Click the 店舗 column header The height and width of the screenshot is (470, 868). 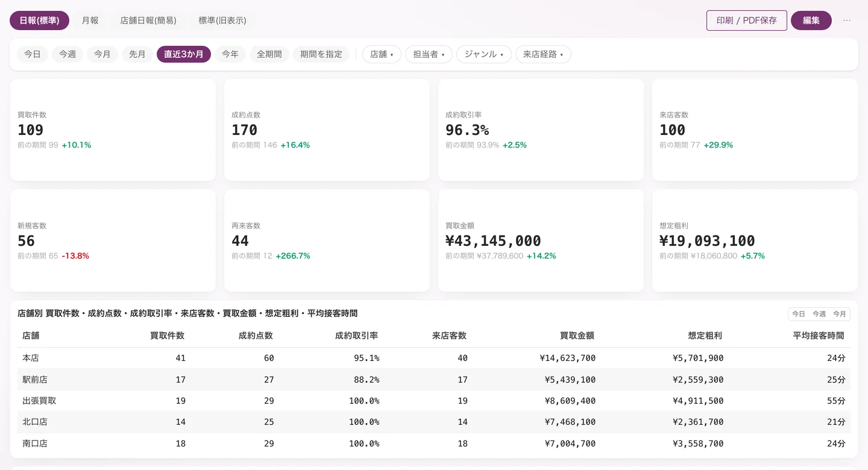click(31, 336)
